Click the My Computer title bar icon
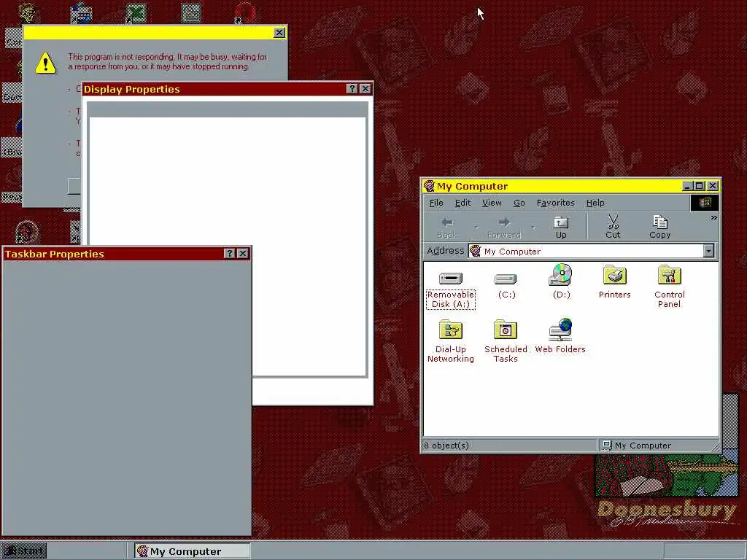Viewport: 747px width, 560px height. click(429, 186)
